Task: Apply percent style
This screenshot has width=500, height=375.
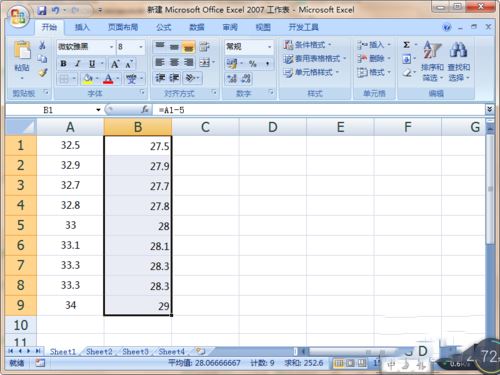Action: tap(253, 63)
